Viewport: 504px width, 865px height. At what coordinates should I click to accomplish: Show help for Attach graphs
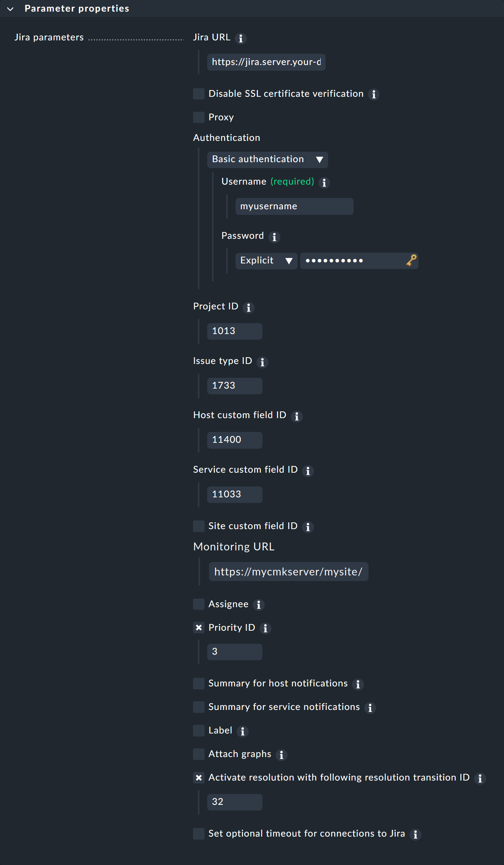281,755
